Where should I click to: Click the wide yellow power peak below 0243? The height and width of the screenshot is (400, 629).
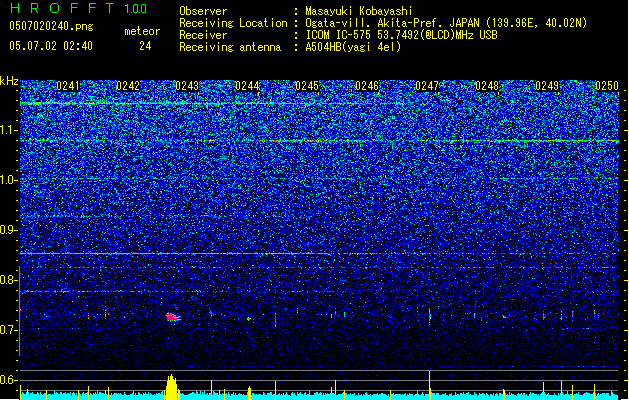(172, 387)
